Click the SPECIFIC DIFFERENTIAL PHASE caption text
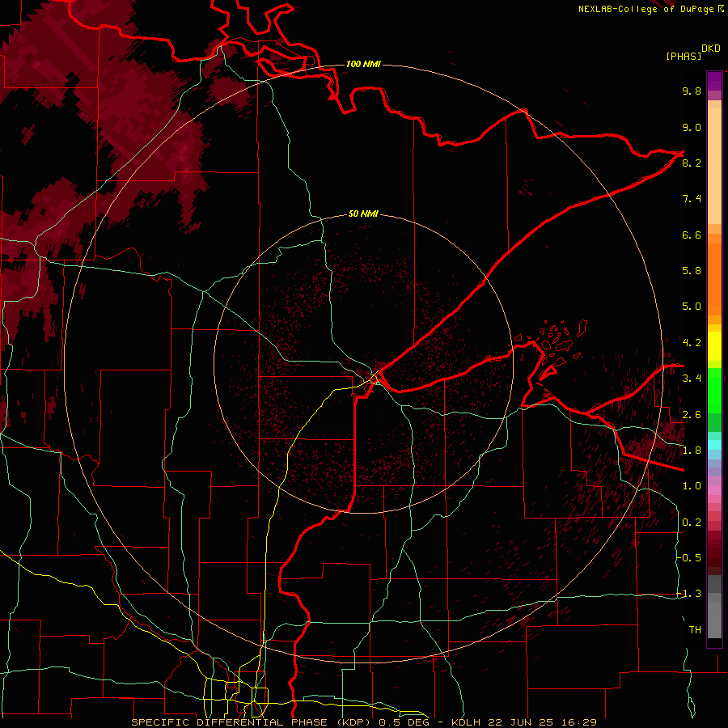 (x=230, y=722)
